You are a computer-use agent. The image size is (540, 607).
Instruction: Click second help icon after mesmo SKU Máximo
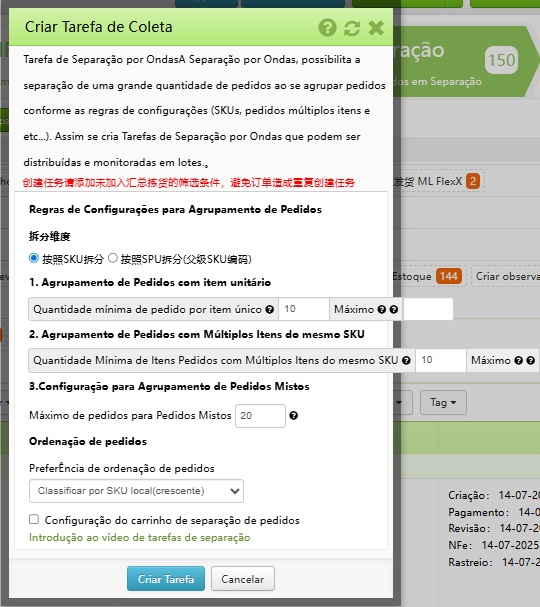[x=531, y=360]
